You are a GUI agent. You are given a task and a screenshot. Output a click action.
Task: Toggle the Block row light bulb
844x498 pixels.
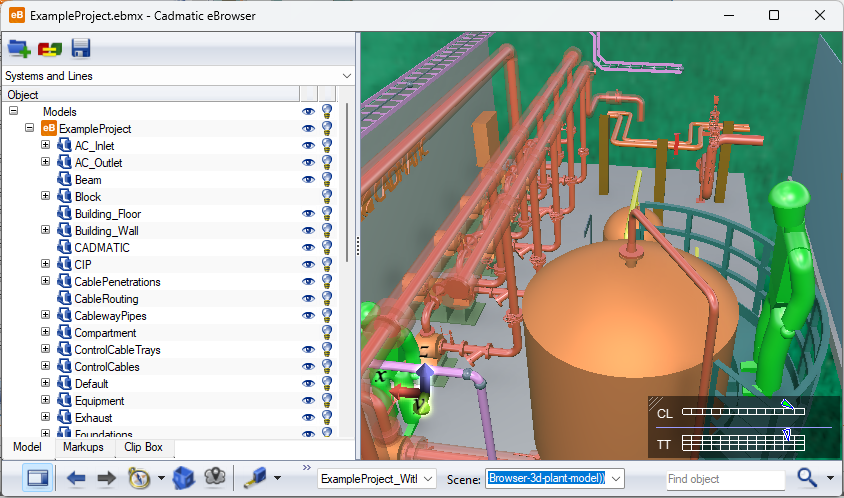click(326, 197)
